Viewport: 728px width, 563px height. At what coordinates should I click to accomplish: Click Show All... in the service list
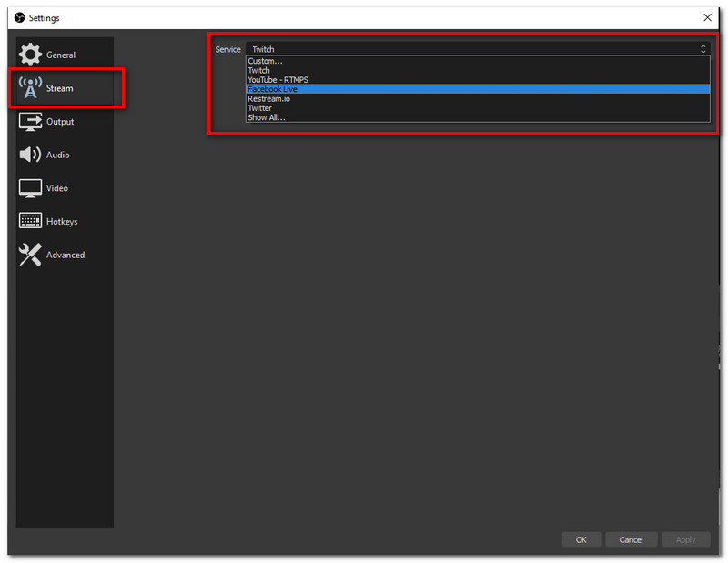pyautogui.click(x=478, y=117)
